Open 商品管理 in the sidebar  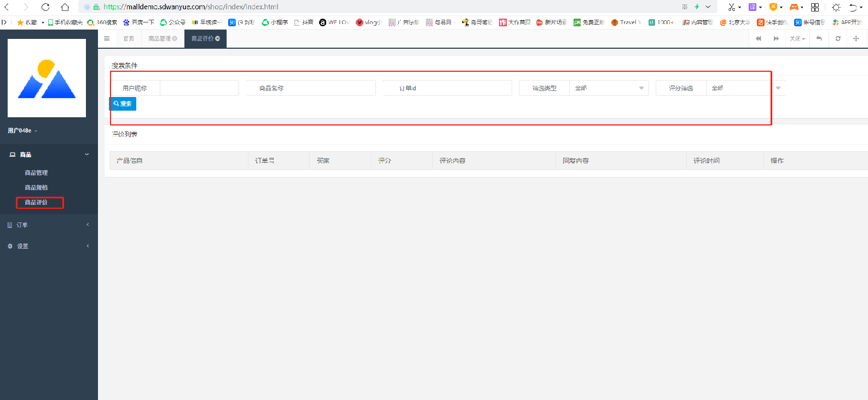36,173
